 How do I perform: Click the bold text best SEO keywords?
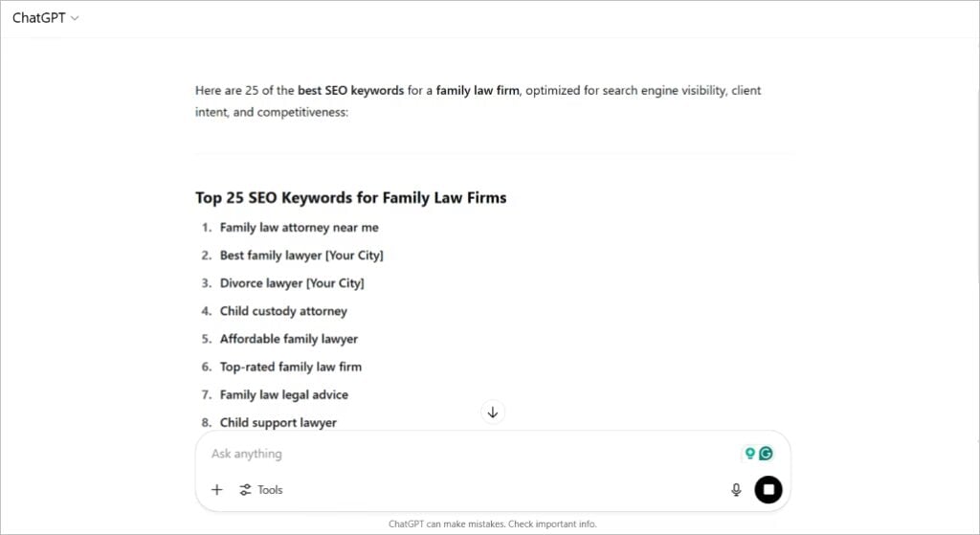coord(350,91)
